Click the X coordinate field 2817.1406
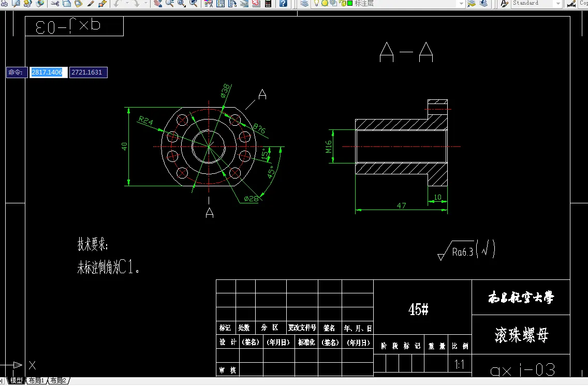 [x=48, y=72]
